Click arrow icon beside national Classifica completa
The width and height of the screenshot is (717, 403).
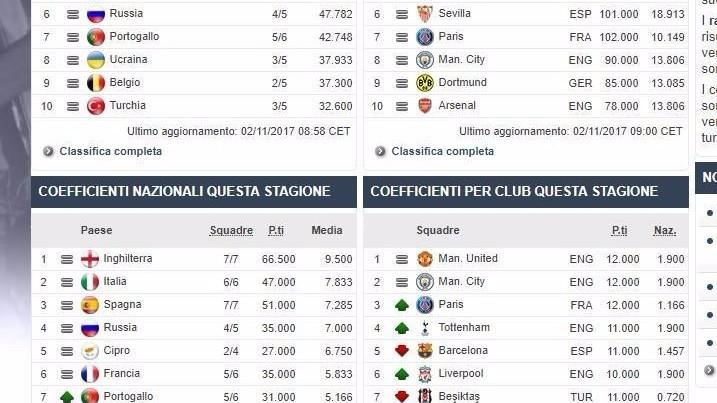pyautogui.click(x=48, y=151)
